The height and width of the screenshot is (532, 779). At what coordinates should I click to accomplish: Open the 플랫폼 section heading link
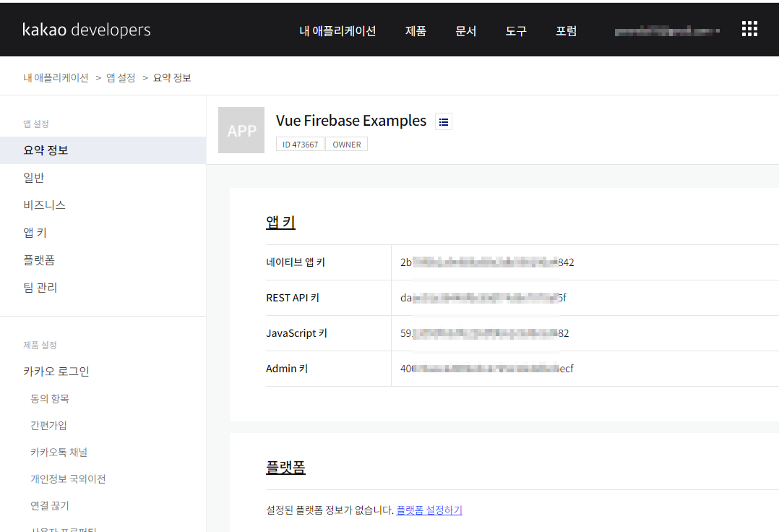[x=285, y=468]
